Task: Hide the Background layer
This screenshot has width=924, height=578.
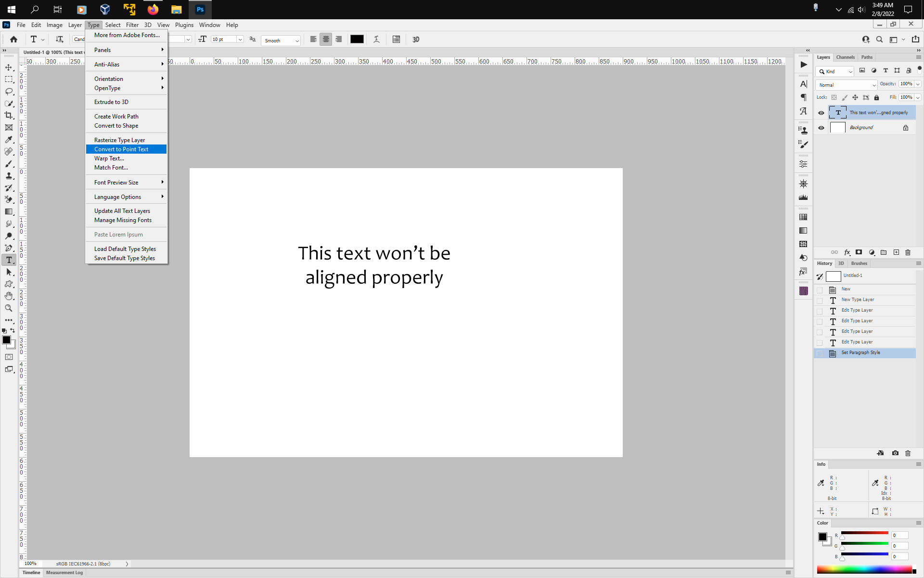Action: (821, 127)
